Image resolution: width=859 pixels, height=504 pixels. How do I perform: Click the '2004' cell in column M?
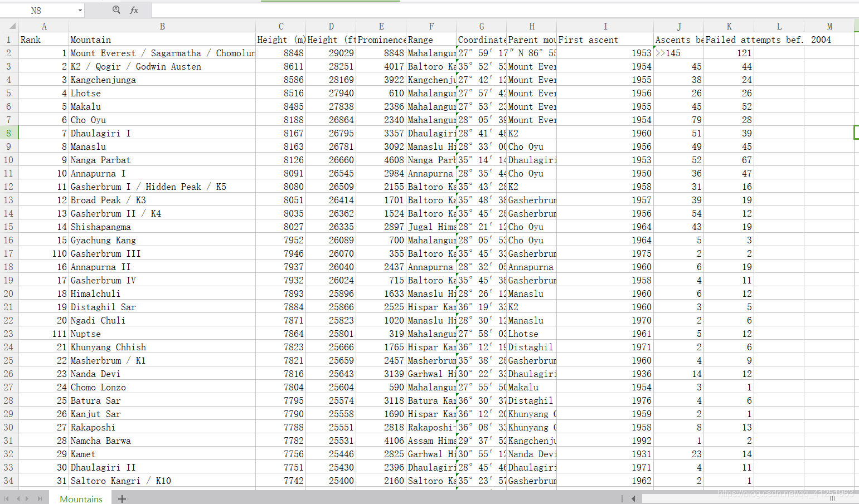829,40
